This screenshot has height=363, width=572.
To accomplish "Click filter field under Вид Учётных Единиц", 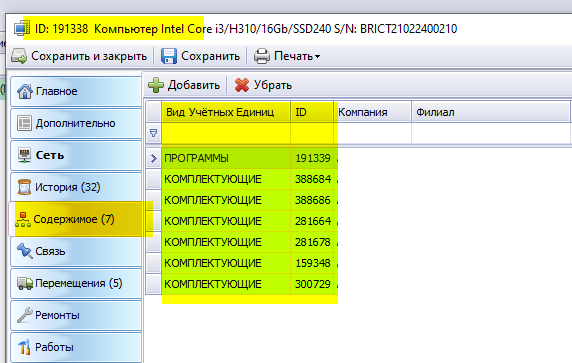I will 226,133.
